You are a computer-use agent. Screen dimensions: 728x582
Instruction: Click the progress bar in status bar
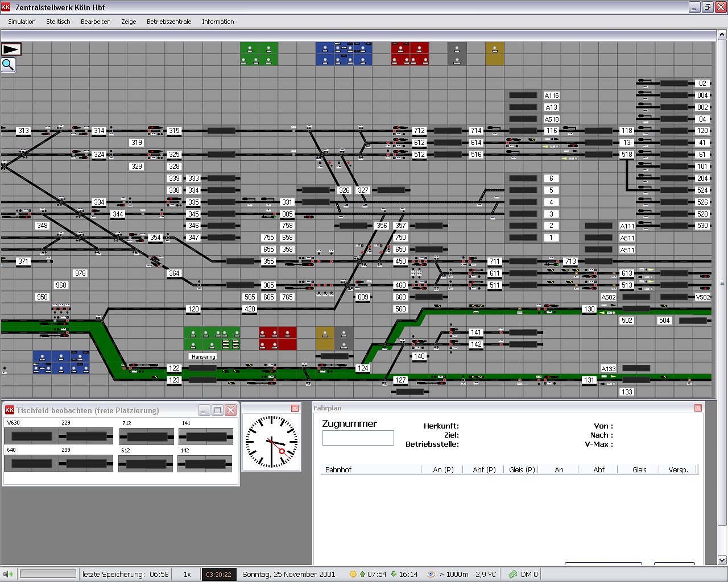click(48, 574)
